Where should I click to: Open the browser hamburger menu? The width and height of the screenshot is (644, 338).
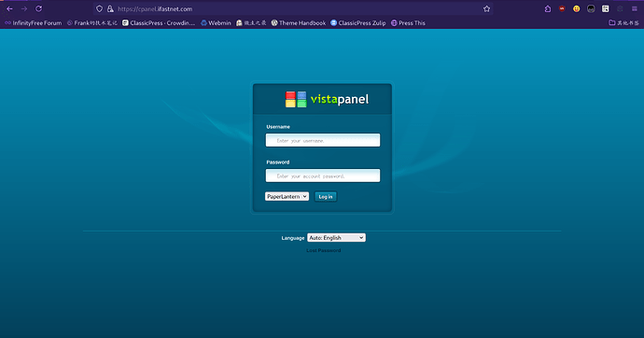(x=634, y=8)
